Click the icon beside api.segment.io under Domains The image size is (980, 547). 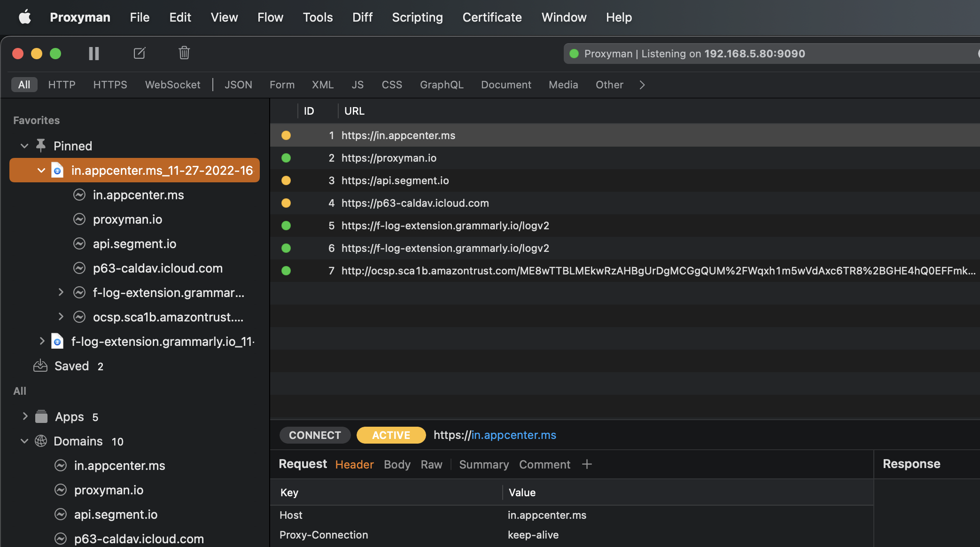[61, 514]
